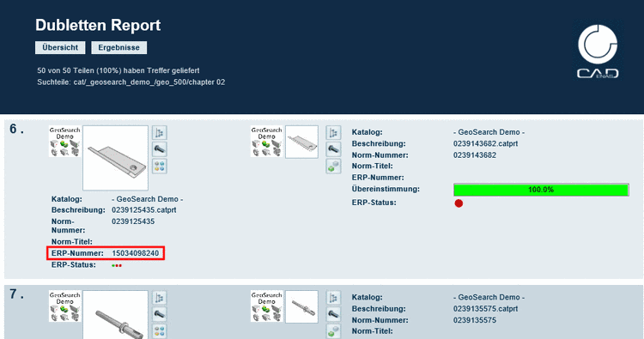
Task: Click ERP-Status colored dots of part 0239125435
Action: 117,265
